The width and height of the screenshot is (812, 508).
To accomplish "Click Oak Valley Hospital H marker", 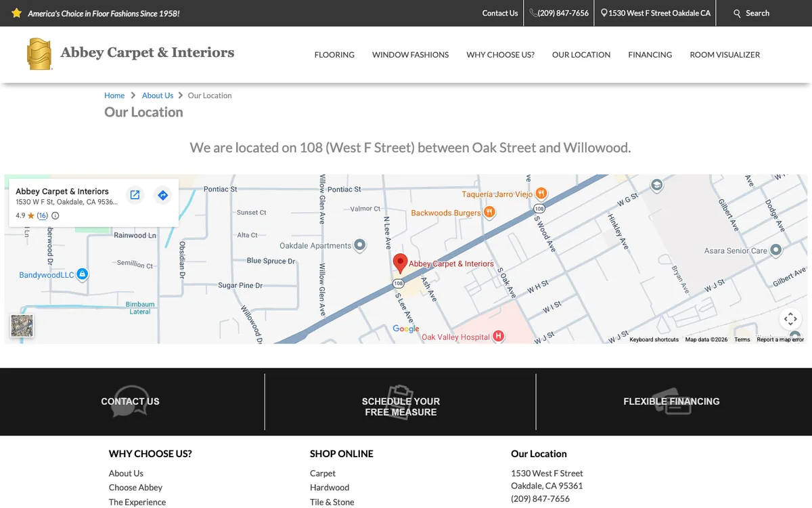I will 499,336.
